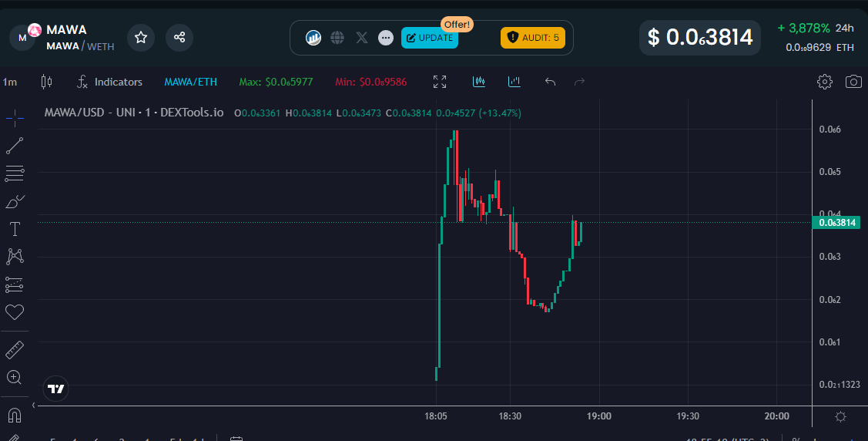This screenshot has width=868, height=441.
Task: Open the candlestick chart type selector
Action: pos(46,82)
